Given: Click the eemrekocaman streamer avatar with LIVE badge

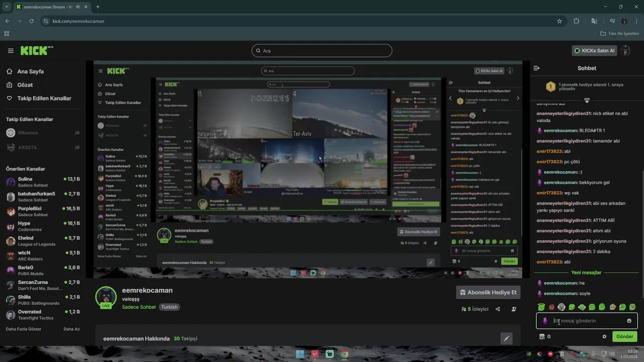Looking at the screenshot, I should coord(106,298).
